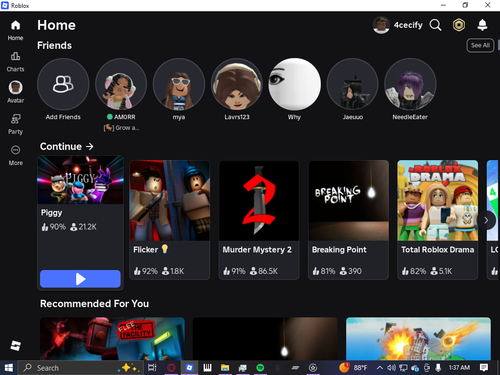
Task: Click the Murder Mystery 2 title
Action: point(257,250)
